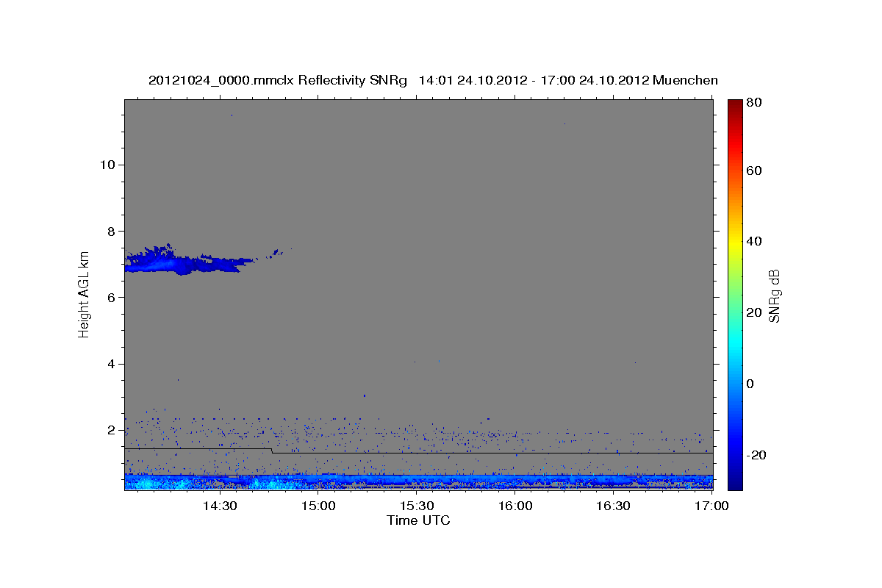This screenshot has width=882, height=588.
Task: Click the colorbar value 80
Action: (755, 103)
